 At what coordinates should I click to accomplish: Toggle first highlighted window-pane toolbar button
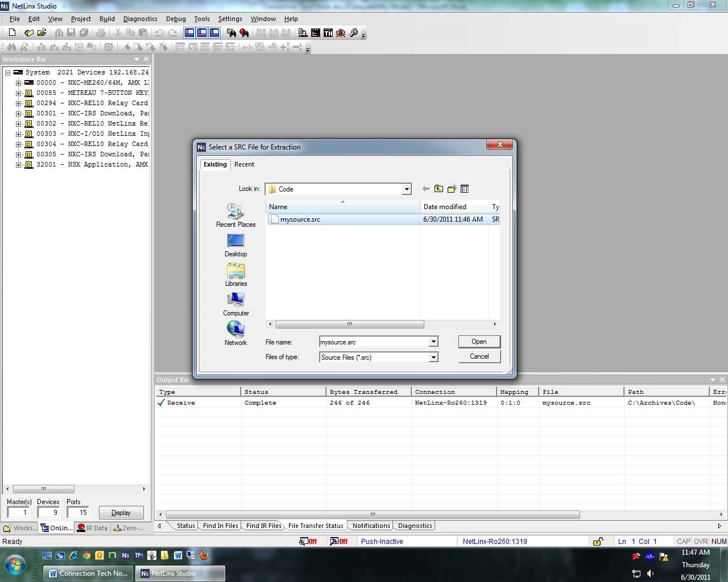(x=189, y=33)
